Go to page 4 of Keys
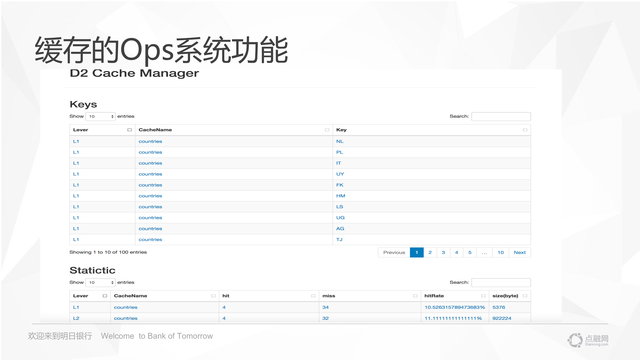This screenshot has height=360, width=640. (x=457, y=253)
